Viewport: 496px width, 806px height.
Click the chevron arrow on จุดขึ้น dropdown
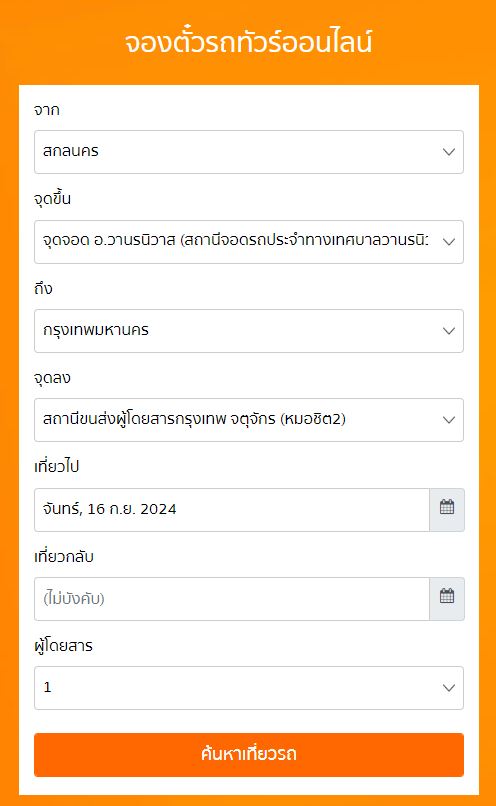[x=449, y=242]
